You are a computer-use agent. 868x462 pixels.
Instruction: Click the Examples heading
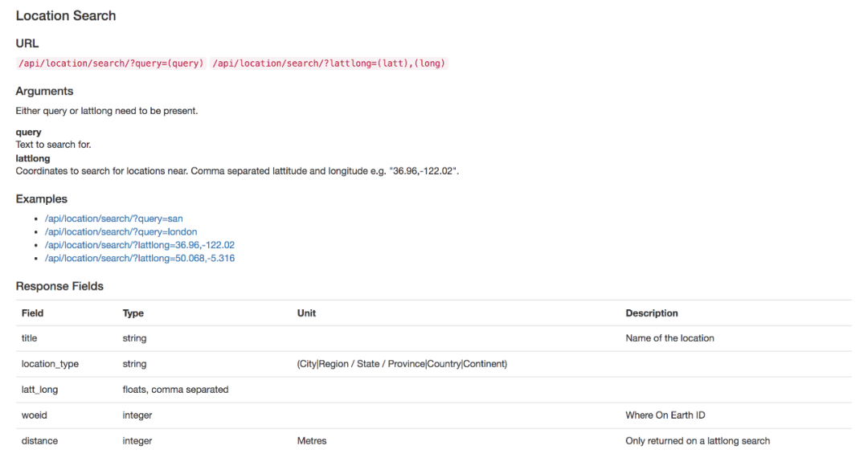pyautogui.click(x=42, y=199)
